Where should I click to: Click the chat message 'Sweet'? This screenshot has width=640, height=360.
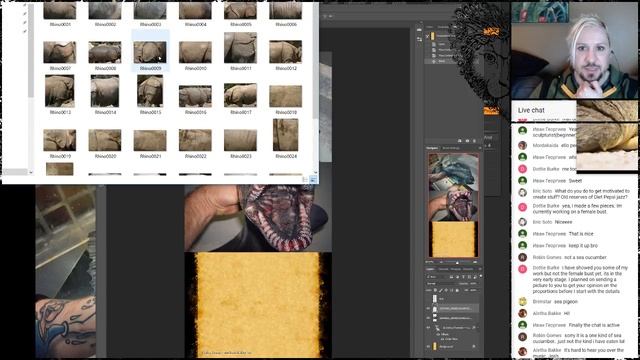576,181
